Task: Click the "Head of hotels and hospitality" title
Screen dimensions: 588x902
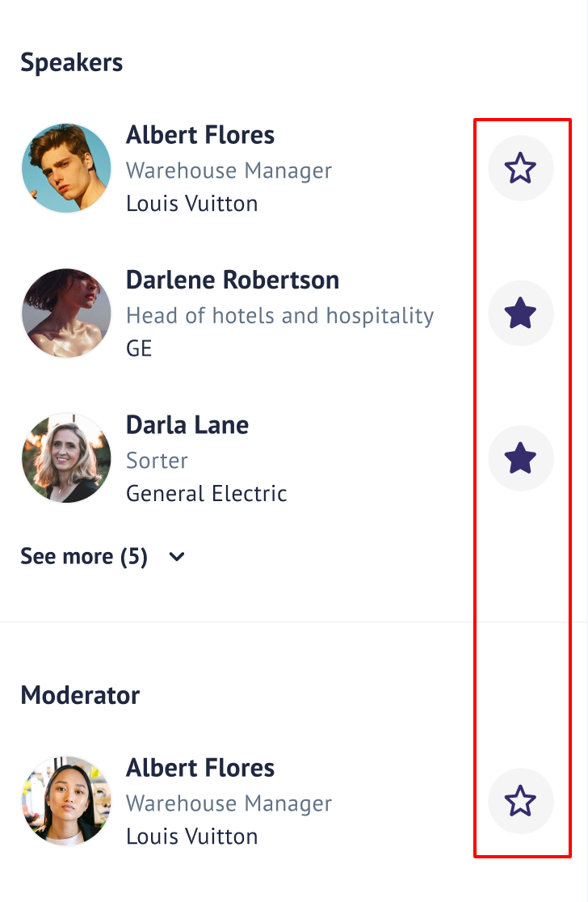Action: pos(279,315)
